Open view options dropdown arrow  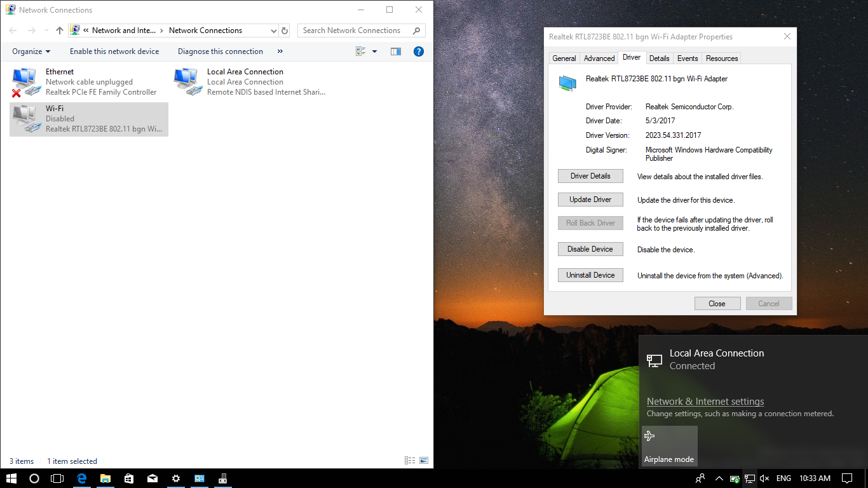[x=374, y=51]
